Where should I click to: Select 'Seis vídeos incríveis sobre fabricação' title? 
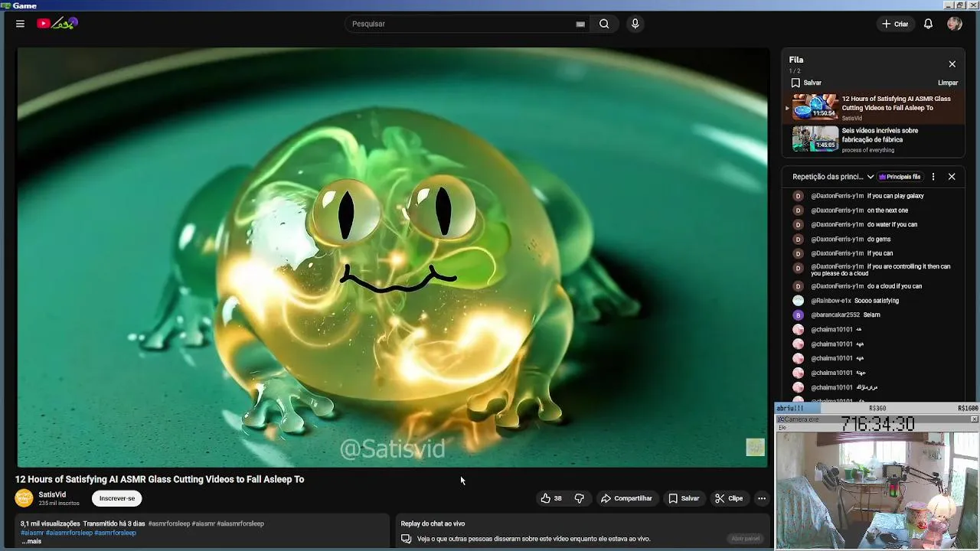point(880,135)
